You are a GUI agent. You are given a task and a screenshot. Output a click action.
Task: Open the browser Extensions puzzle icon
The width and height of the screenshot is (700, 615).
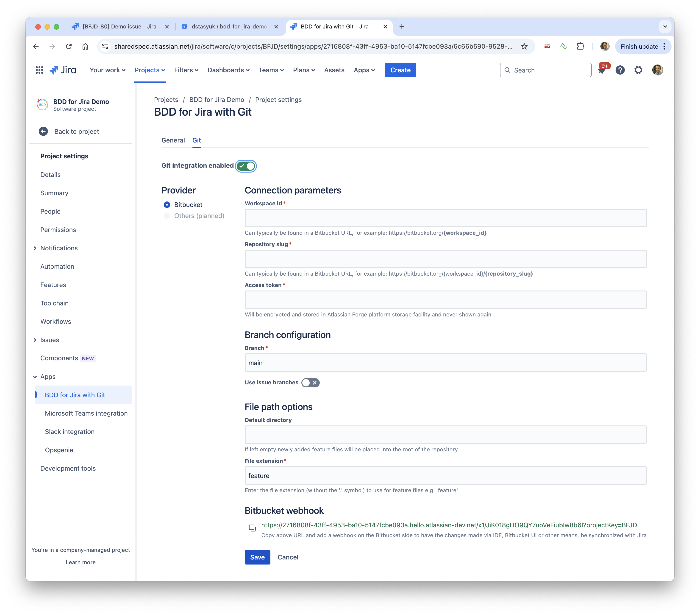580,46
